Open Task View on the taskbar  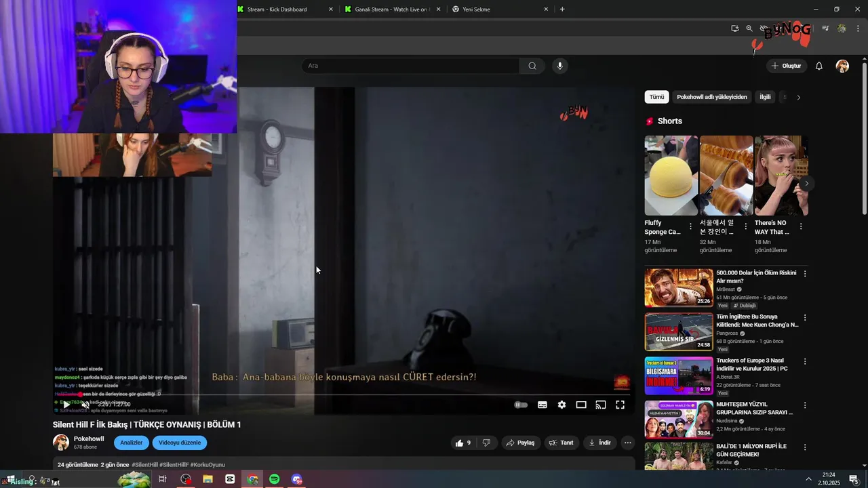(x=163, y=479)
